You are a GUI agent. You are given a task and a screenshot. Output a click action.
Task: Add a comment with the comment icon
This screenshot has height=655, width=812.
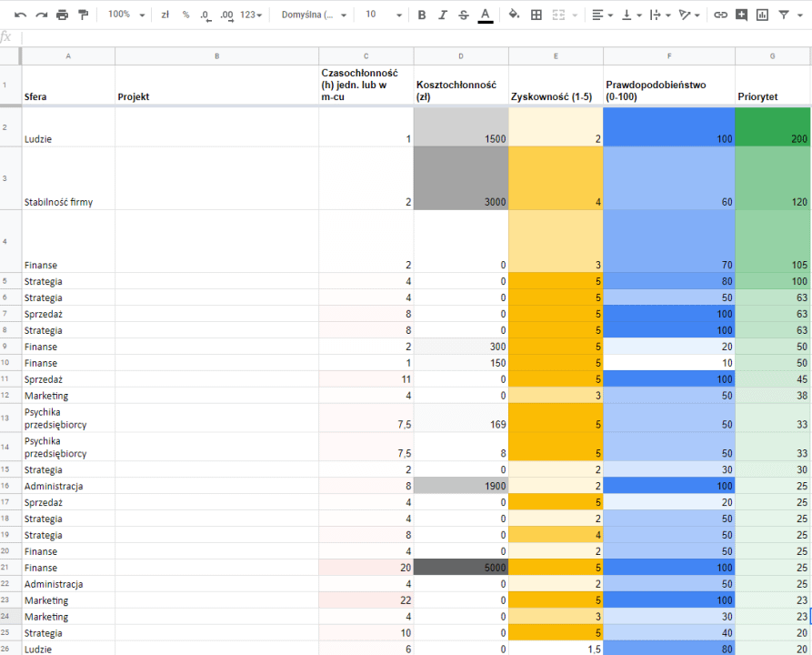(741, 15)
